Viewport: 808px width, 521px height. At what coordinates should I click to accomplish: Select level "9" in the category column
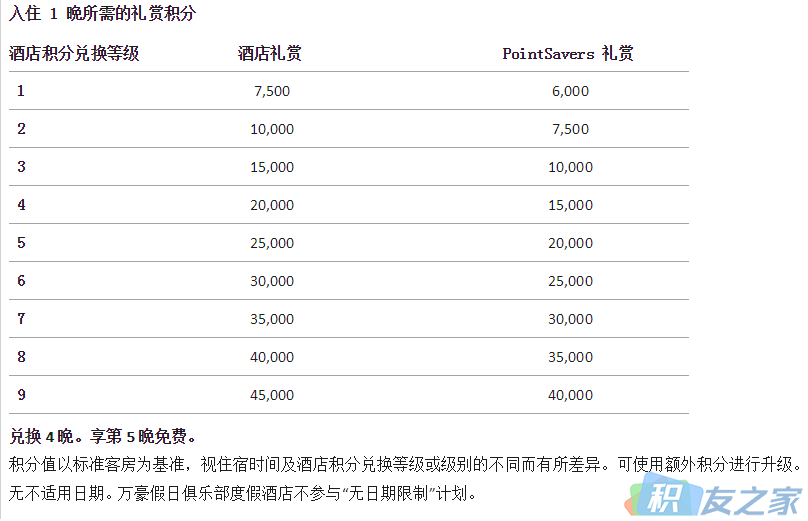click(x=21, y=395)
